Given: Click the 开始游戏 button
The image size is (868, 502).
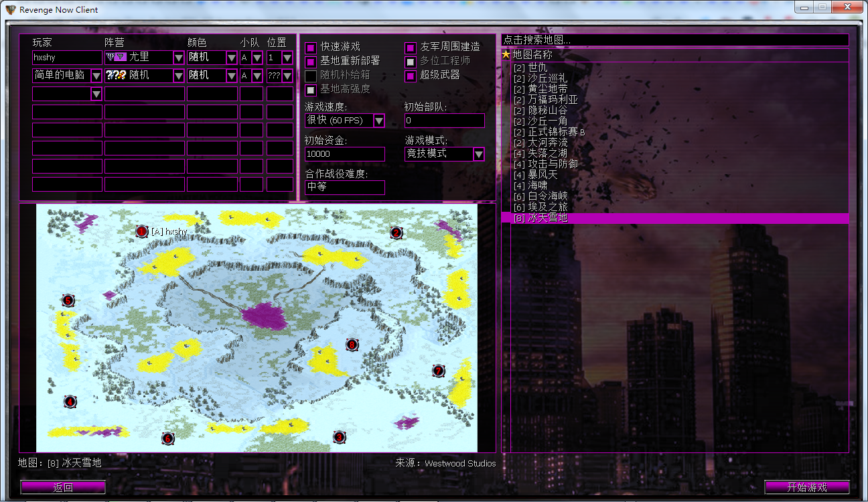Looking at the screenshot, I should 807,487.
